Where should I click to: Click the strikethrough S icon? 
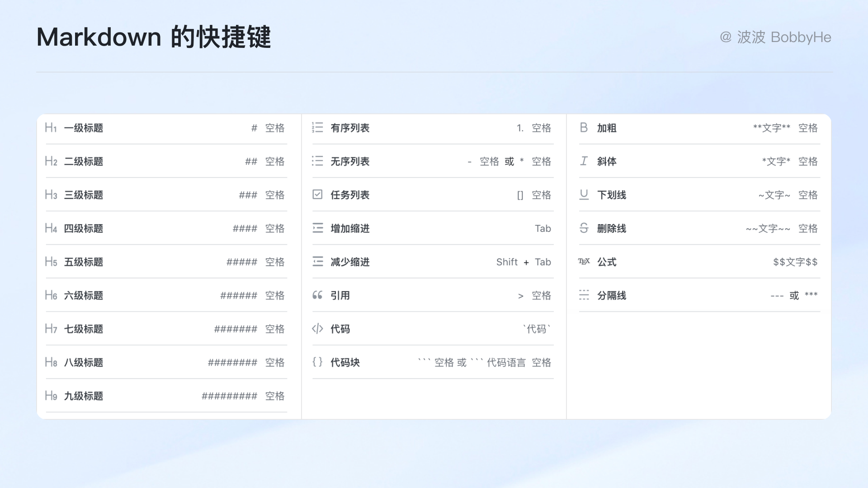tap(584, 228)
